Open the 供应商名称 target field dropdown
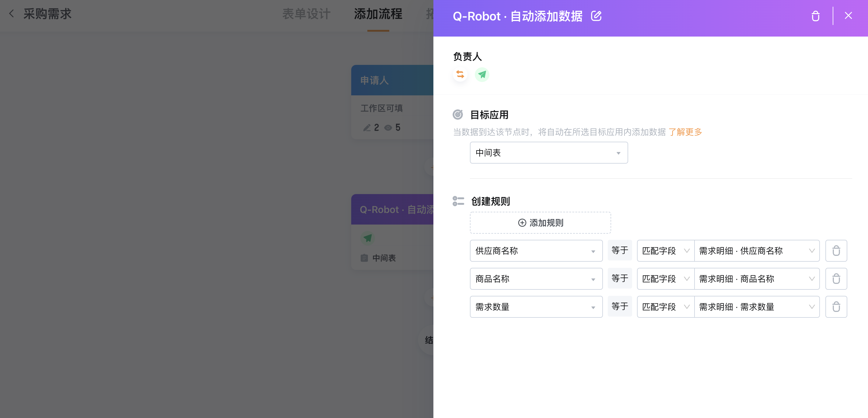The width and height of the screenshot is (868, 418). coord(536,251)
